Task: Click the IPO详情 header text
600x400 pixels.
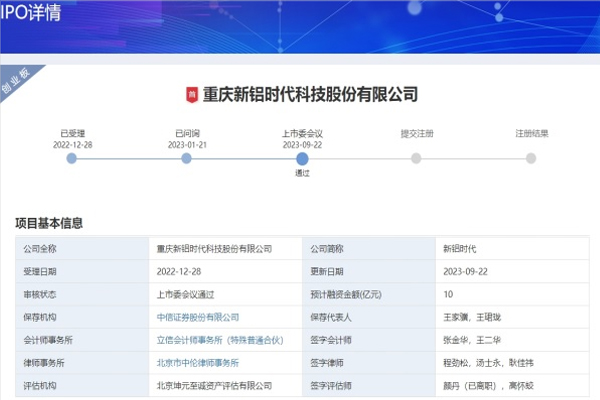Action: coord(32,12)
